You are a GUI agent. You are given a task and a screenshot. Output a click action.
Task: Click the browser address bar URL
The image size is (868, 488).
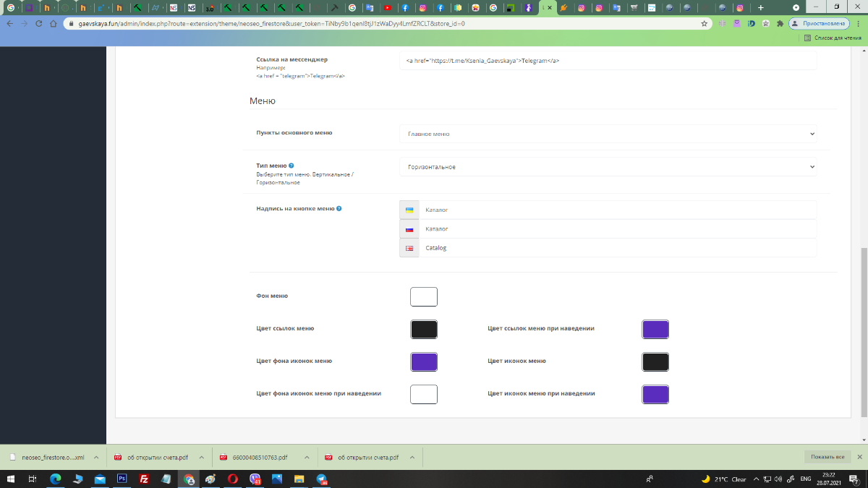[271, 23]
